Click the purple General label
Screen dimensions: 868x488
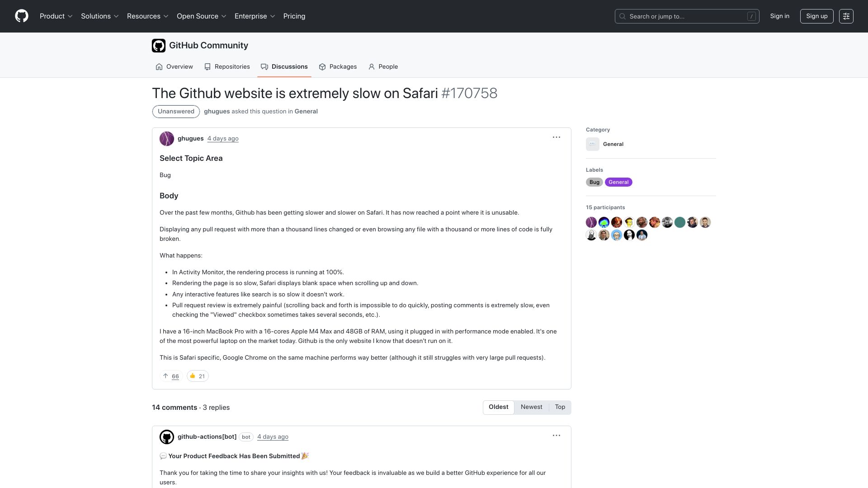pyautogui.click(x=618, y=182)
